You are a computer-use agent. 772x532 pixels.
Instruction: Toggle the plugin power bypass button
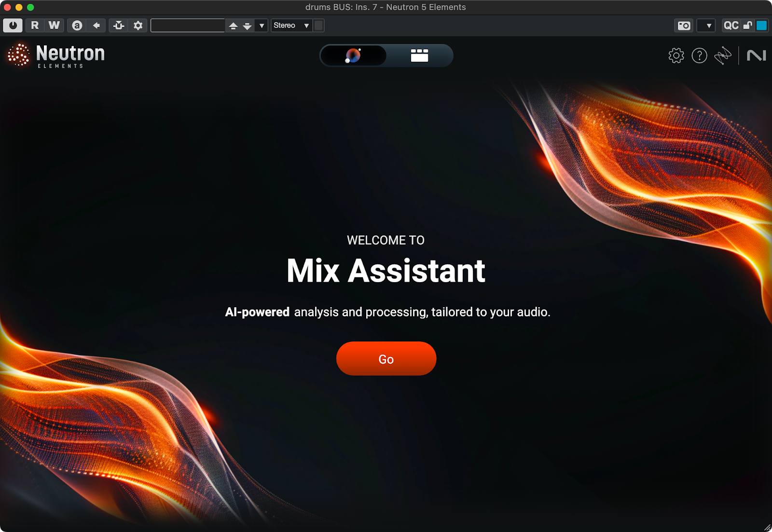pos(13,26)
